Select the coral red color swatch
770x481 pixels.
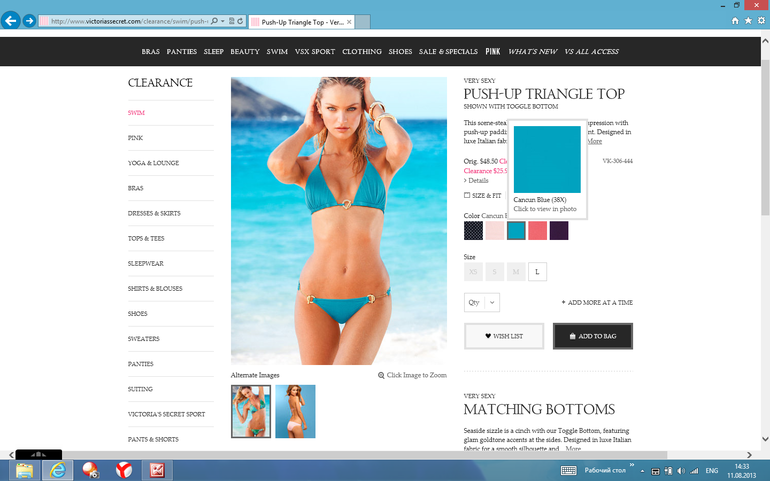[x=537, y=230]
